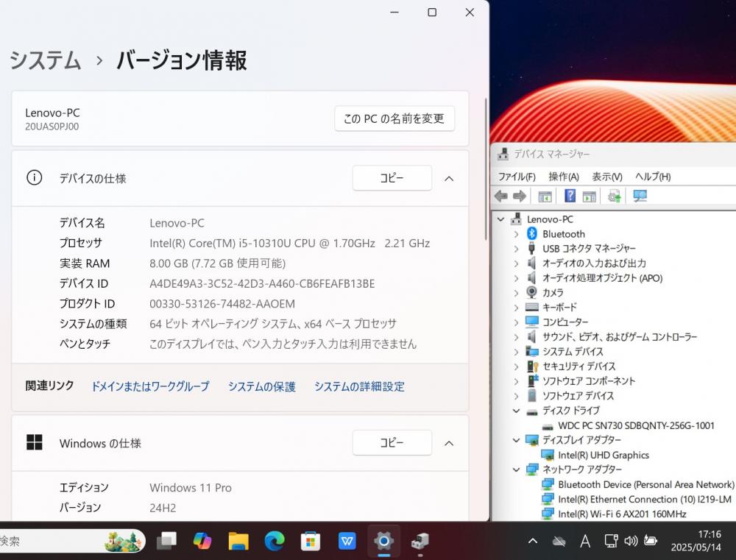Select the ソフトウェア コンポーネント row
Image resolution: width=736 pixels, height=560 pixels.
589,380
